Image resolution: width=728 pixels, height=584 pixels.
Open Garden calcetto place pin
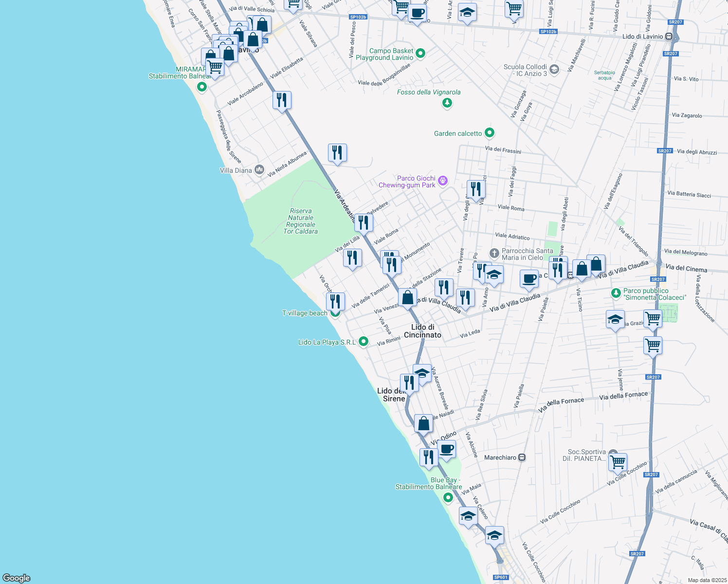490,132
